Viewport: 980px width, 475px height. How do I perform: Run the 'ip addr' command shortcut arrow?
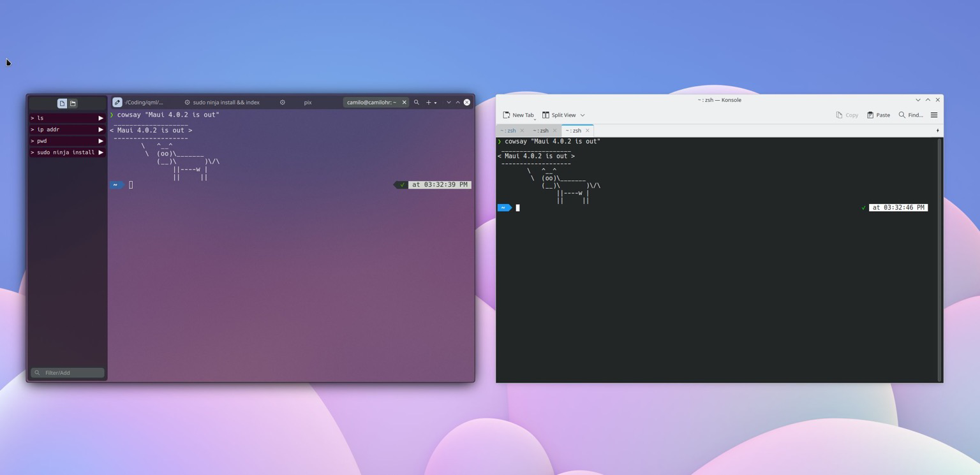click(101, 129)
